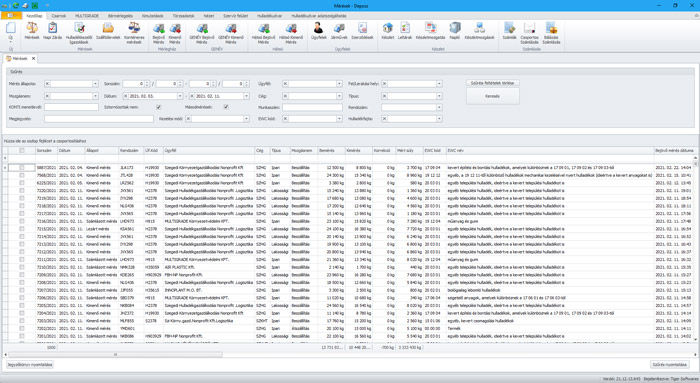Start Hátsó Bejövő Mérés
This screenshot has width=700, height=383.
[263, 33]
